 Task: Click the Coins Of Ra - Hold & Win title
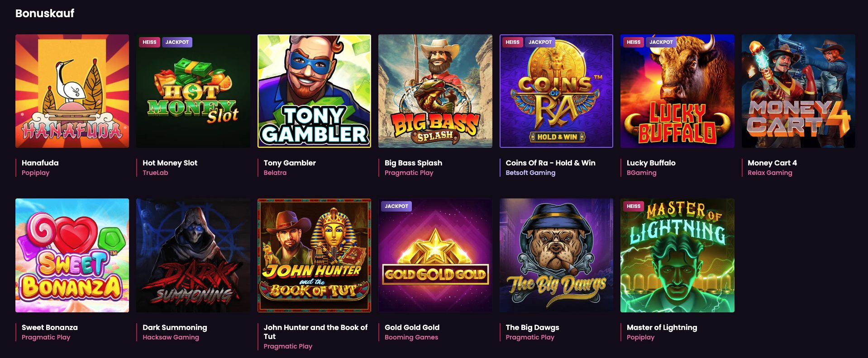550,163
